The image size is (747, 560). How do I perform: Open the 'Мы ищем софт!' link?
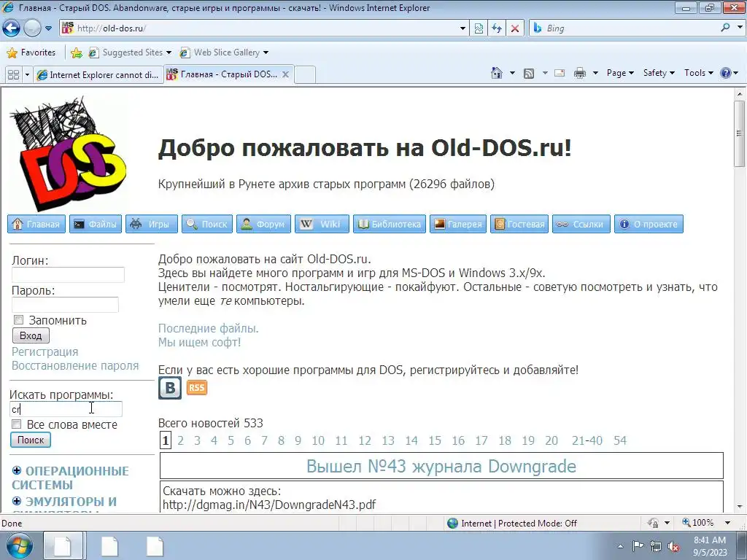[199, 343]
